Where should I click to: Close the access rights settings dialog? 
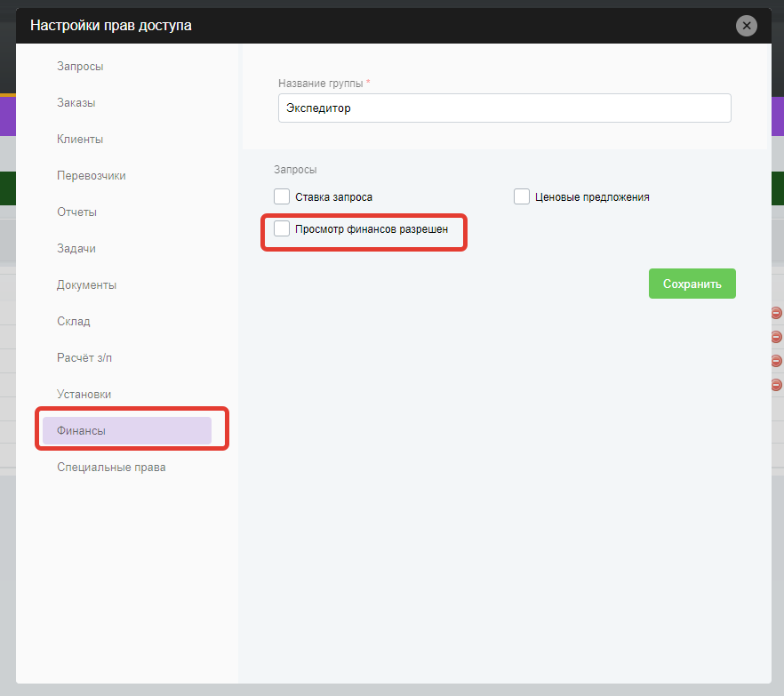[x=746, y=26]
